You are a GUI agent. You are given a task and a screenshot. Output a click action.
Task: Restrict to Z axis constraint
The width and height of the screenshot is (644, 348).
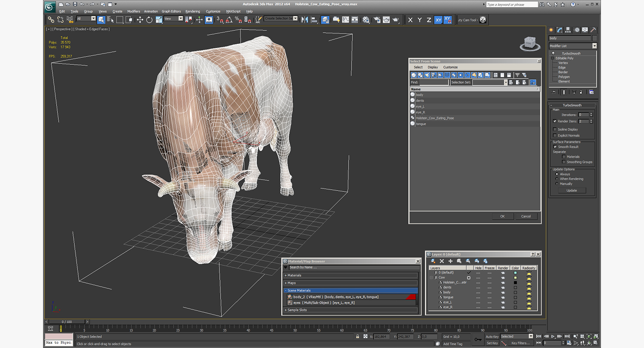point(429,20)
